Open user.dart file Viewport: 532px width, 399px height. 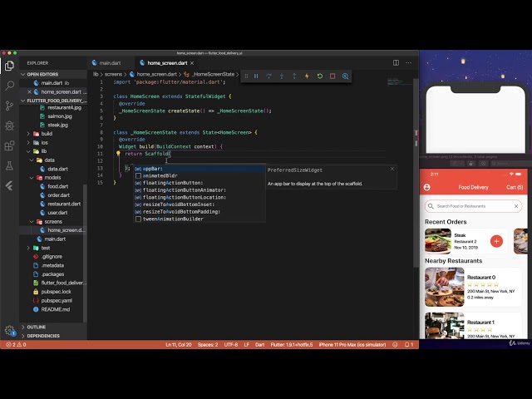pos(57,213)
